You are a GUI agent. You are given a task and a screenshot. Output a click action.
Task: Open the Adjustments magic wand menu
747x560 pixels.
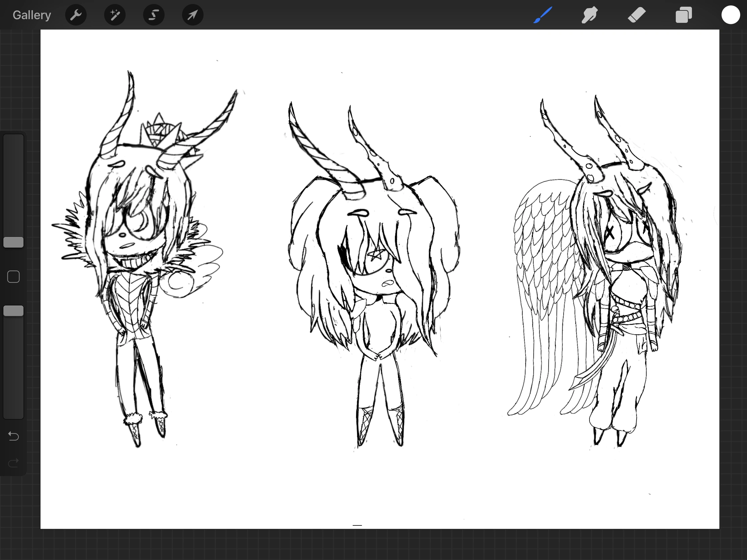[115, 15]
